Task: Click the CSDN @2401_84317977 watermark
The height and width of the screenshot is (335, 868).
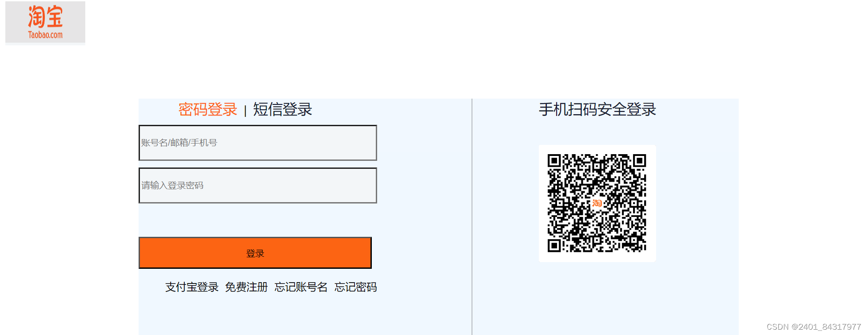Action: 814,327
